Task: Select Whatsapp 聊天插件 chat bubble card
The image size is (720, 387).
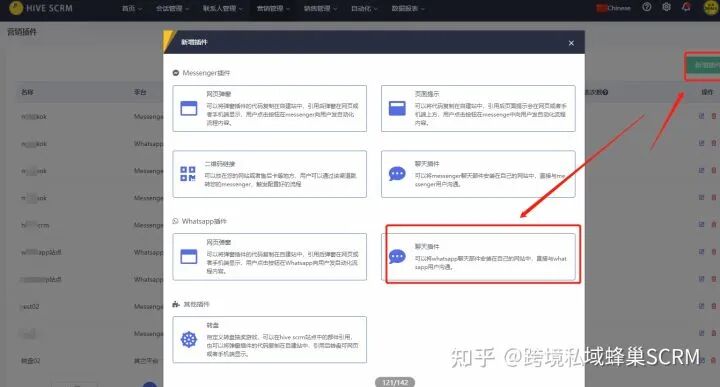Action: click(x=478, y=257)
